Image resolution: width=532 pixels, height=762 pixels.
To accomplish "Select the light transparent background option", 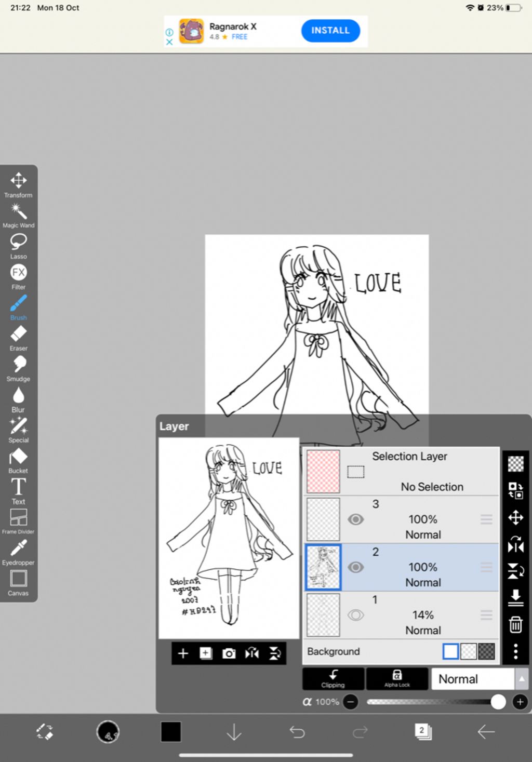I will [469, 651].
